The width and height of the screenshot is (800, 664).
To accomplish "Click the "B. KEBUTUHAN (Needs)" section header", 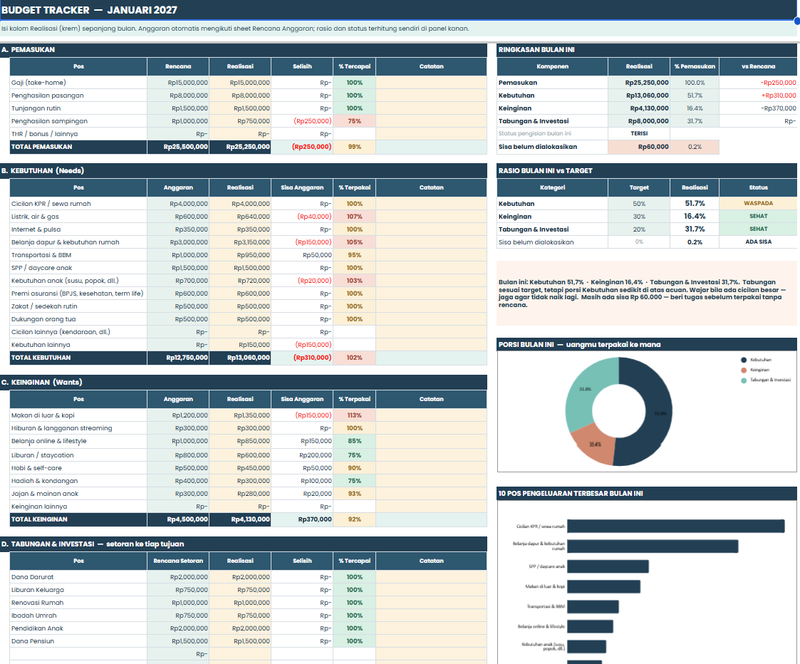I will tap(243, 170).
